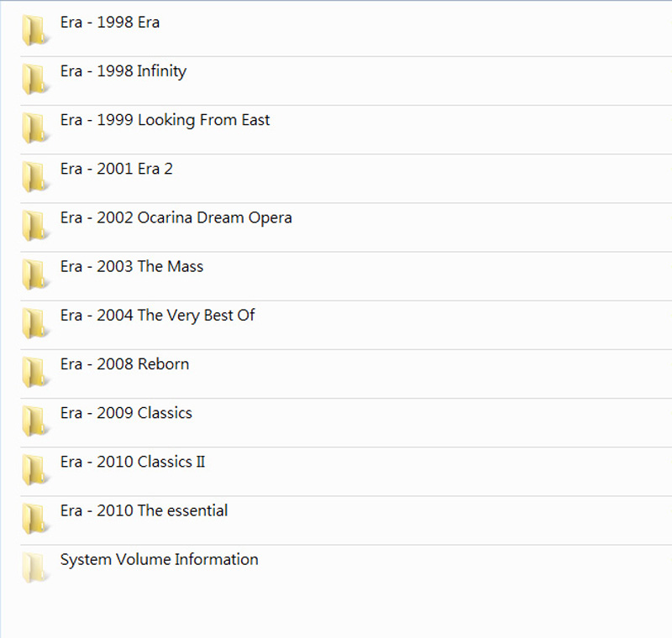Click the folder icon for The essential

[x=34, y=518]
